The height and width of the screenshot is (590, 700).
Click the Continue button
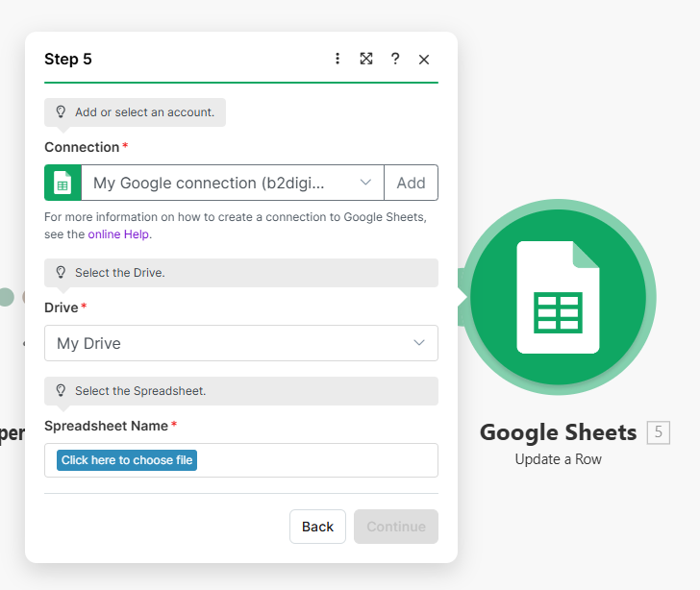coord(396,527)
